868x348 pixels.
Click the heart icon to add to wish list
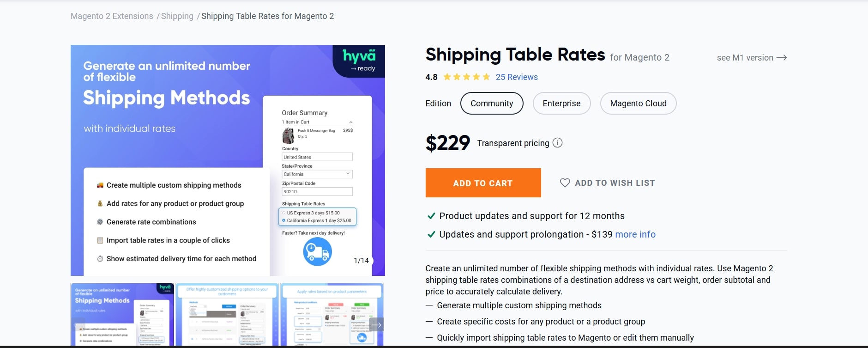[564, 183]
